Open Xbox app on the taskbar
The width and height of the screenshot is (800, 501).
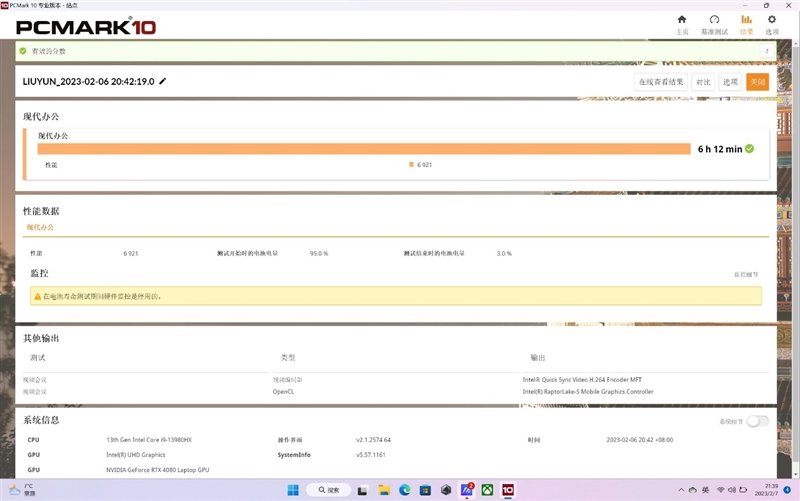(488, 490)
